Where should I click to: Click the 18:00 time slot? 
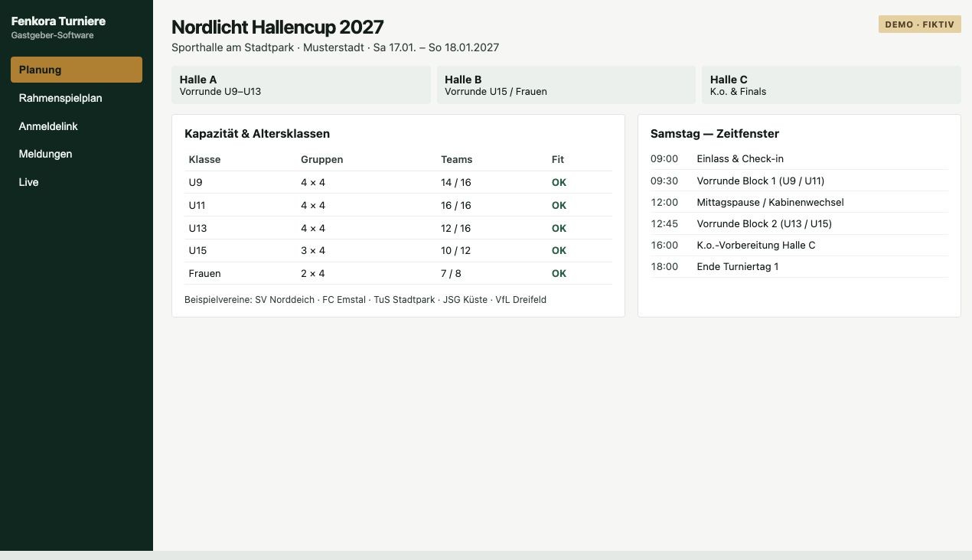click(664, 266)
